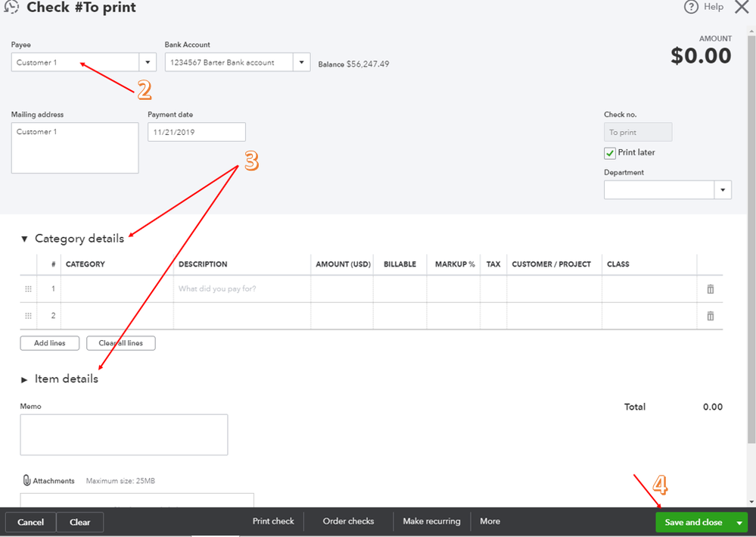Image resolution: width=756 pixels, height=537 pixels.
Task: Open the Bank Account dropdown arrow
Action: [301, 62]
